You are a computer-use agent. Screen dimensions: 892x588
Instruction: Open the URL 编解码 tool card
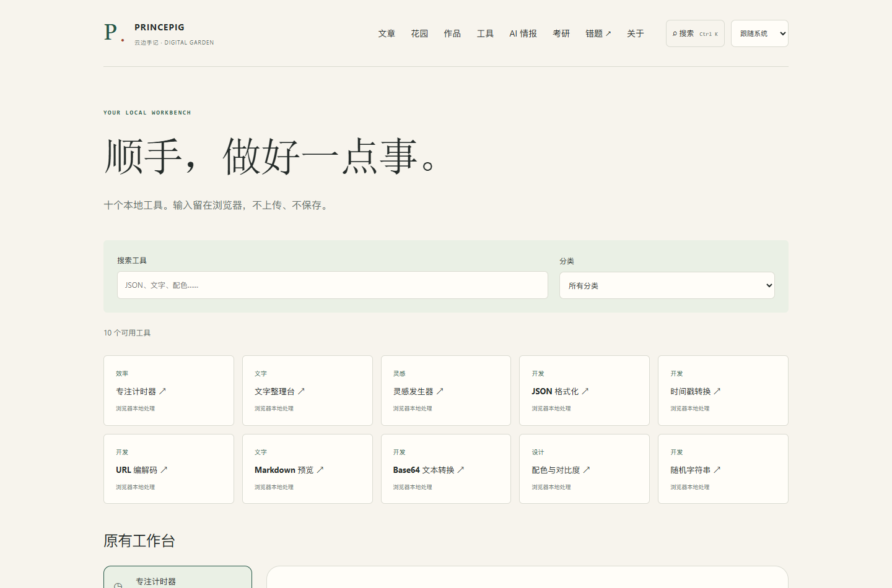pyautogui.click(x=168, y=469)
